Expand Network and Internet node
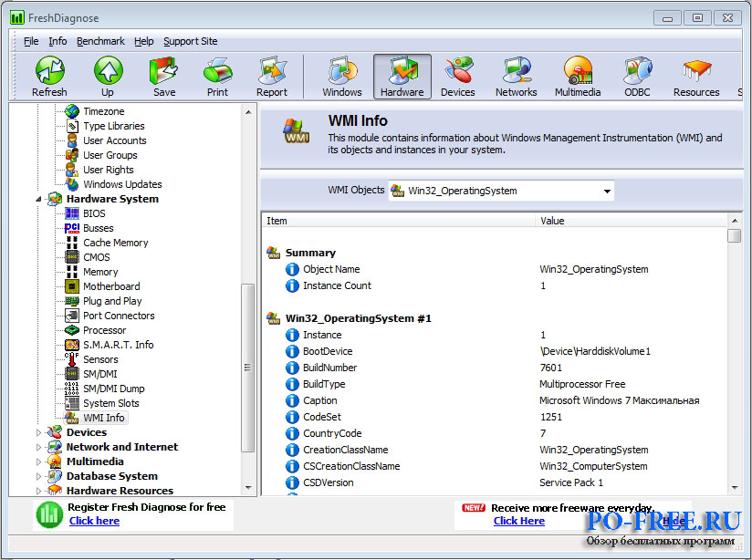752x560 pixels. pyautogui.click(x=39, y=447)
